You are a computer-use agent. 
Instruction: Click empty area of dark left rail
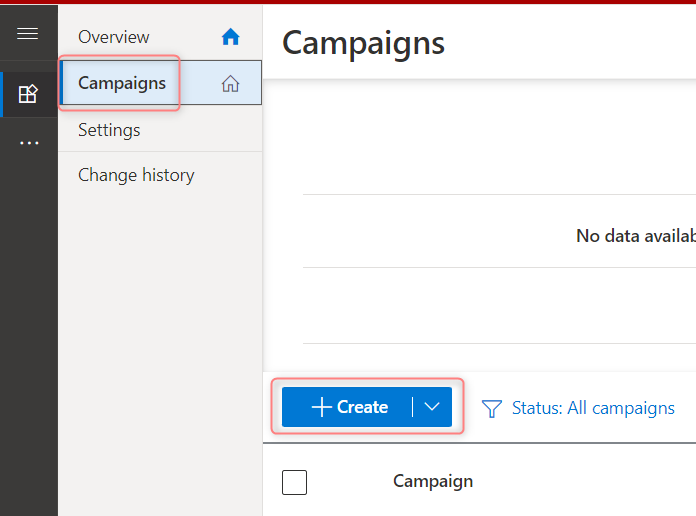[28, 330]
